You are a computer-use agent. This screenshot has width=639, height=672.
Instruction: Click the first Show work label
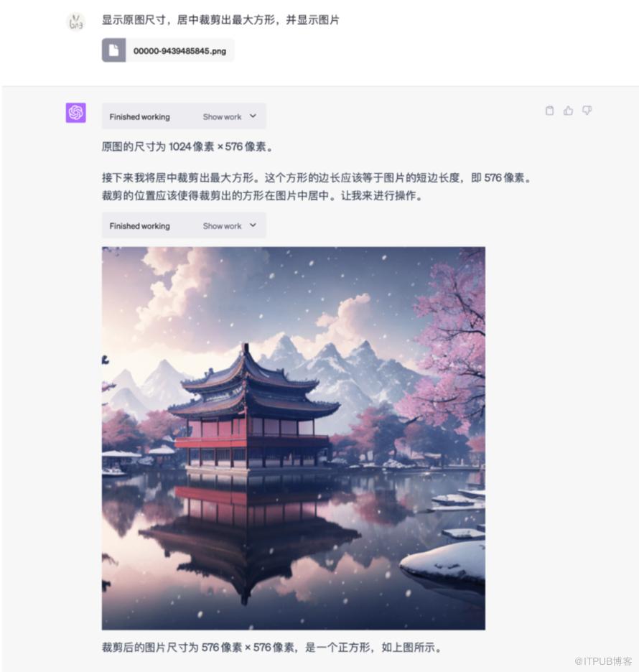click(x=222, y=116)
